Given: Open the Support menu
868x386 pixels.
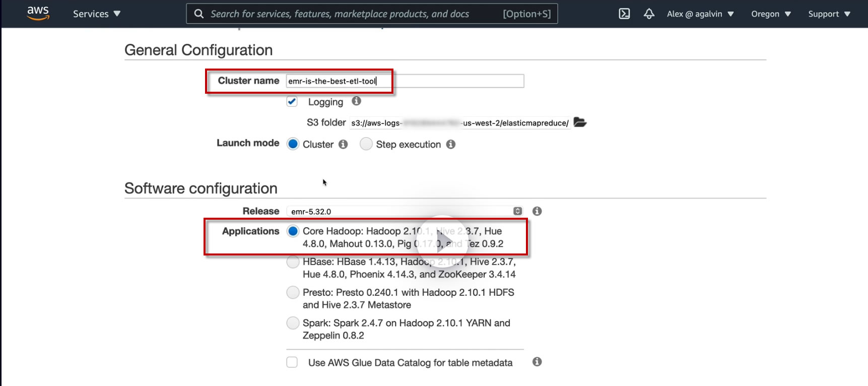Looking at the screenshot, I should pos(829,14).
